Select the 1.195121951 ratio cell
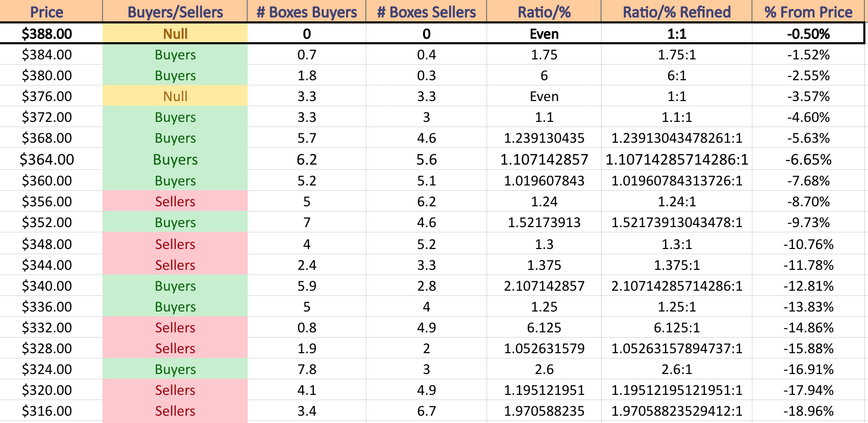The image size is (868, 423). pyautogui.click(x=544, y=390)
